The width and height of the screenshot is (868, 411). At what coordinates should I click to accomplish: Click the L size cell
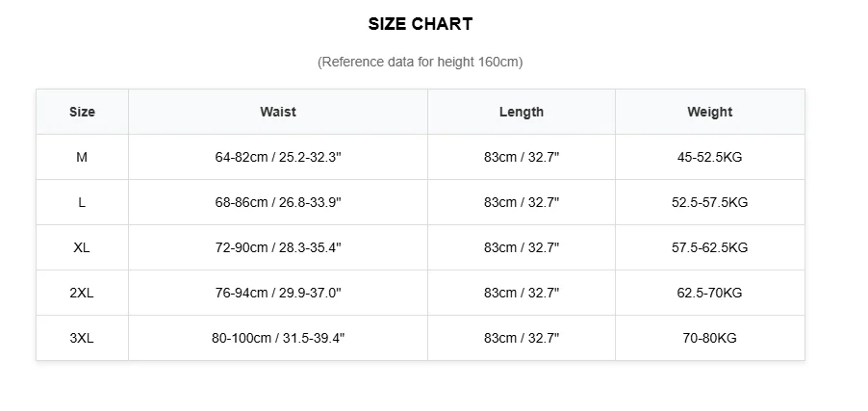(82, 202)
